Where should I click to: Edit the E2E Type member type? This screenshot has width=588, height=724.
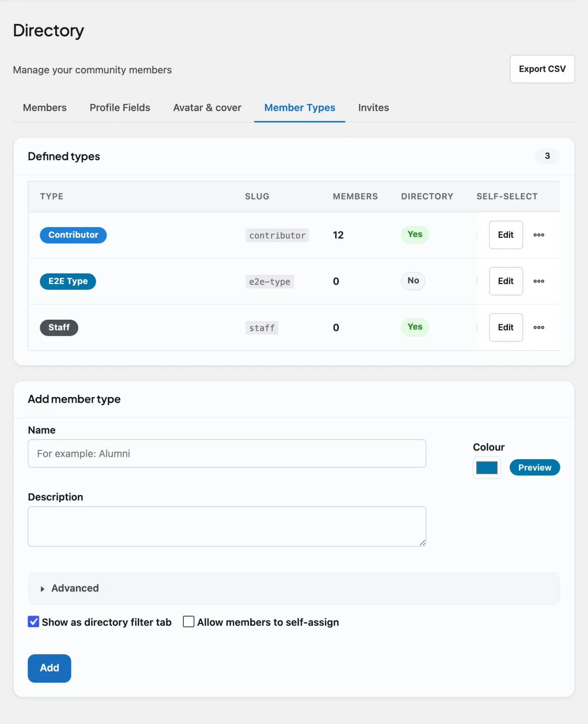(506, 281)
